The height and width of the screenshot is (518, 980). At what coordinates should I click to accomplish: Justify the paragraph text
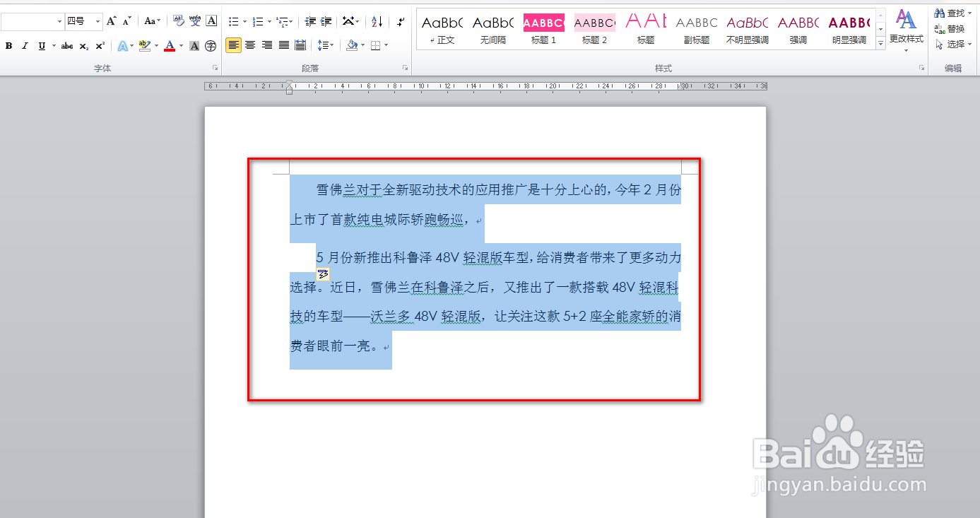[283, 46]
